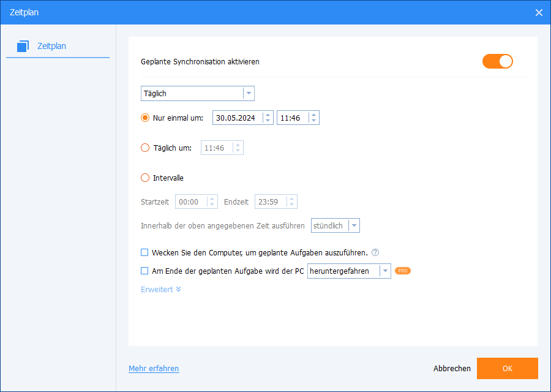Image resolution: width=551 pixels, height=392 pixels.
Task: Open the heruntergefahren action dropdown
Action: pos(349,271)
